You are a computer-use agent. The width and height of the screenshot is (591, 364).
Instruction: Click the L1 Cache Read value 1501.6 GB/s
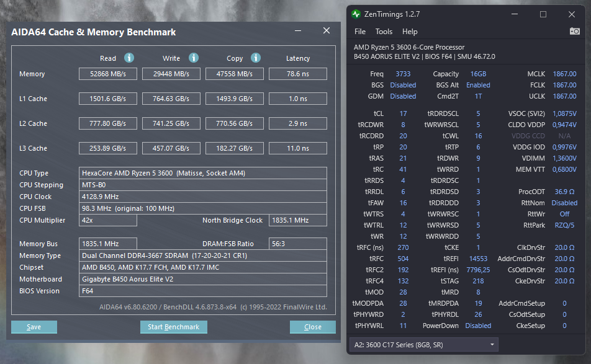click(x=108, y=99)
